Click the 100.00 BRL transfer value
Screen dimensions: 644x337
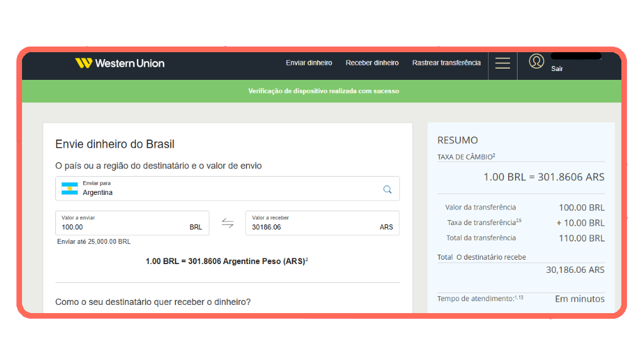click(582, 207)
